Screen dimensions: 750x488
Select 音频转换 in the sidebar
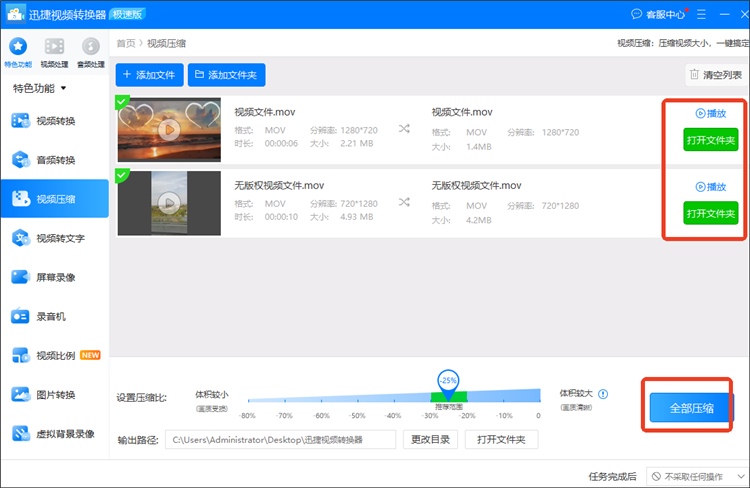coord(55,160)
